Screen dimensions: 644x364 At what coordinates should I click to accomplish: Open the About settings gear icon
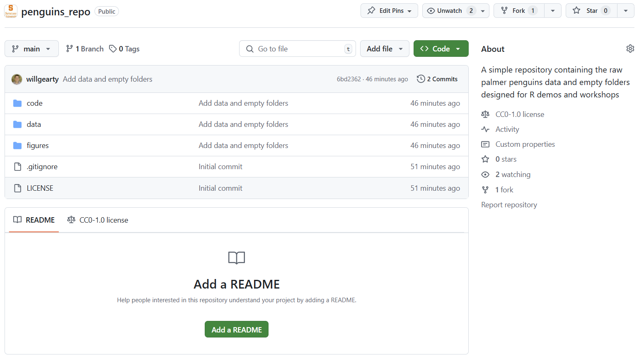pos(630,49)
